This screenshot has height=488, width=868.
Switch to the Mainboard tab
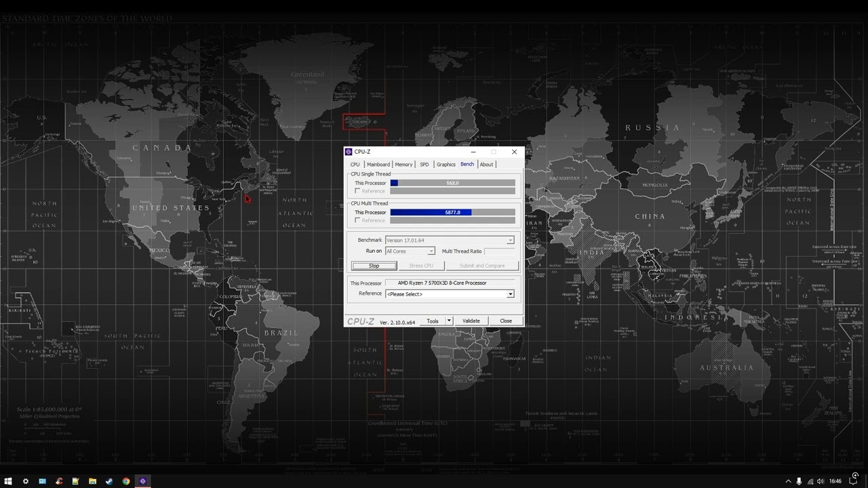(378, 165)
